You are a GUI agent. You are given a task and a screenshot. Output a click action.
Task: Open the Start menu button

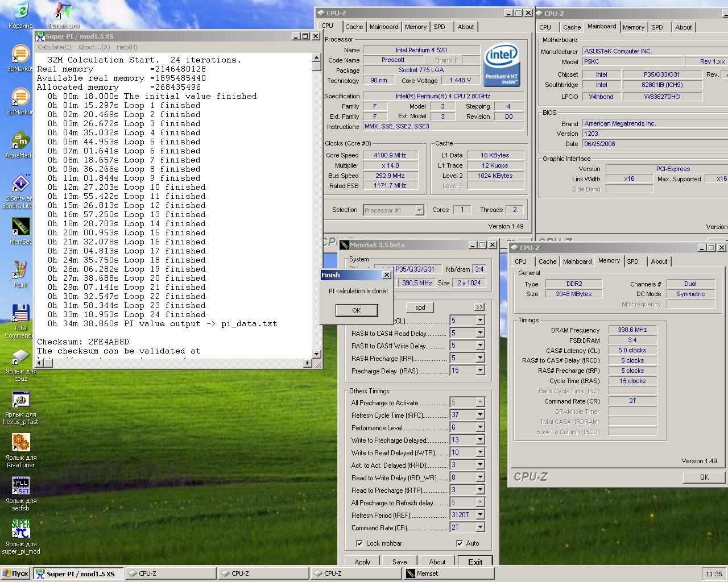click(15, 573)
